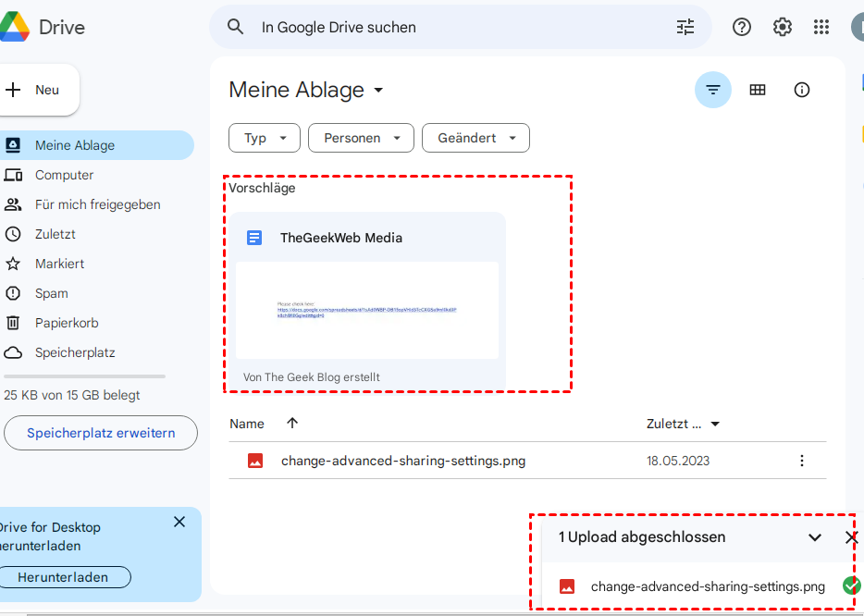Switch to grid layout view
The width and height of the screenshot is (864, 616).
(x=758, y=90)
